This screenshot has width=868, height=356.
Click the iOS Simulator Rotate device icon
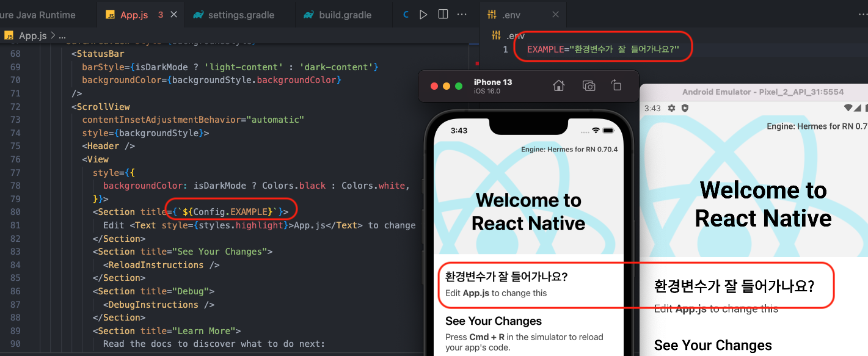coord(616,86)
